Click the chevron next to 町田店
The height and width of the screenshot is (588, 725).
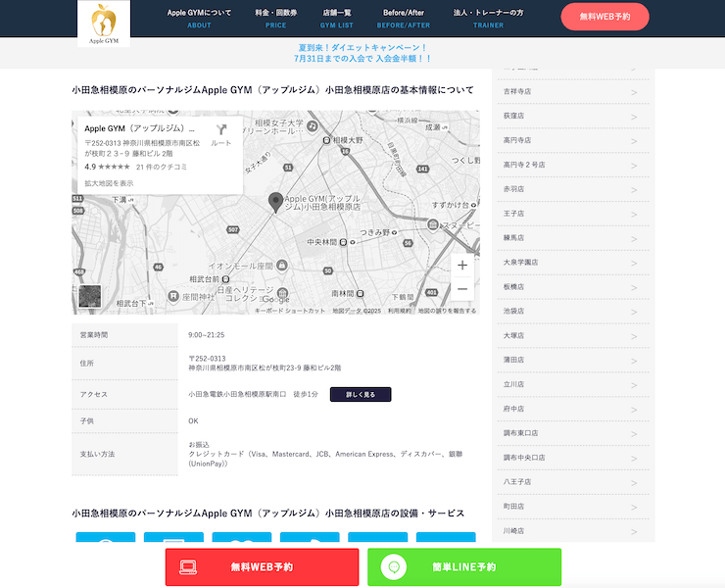(634, 507)
